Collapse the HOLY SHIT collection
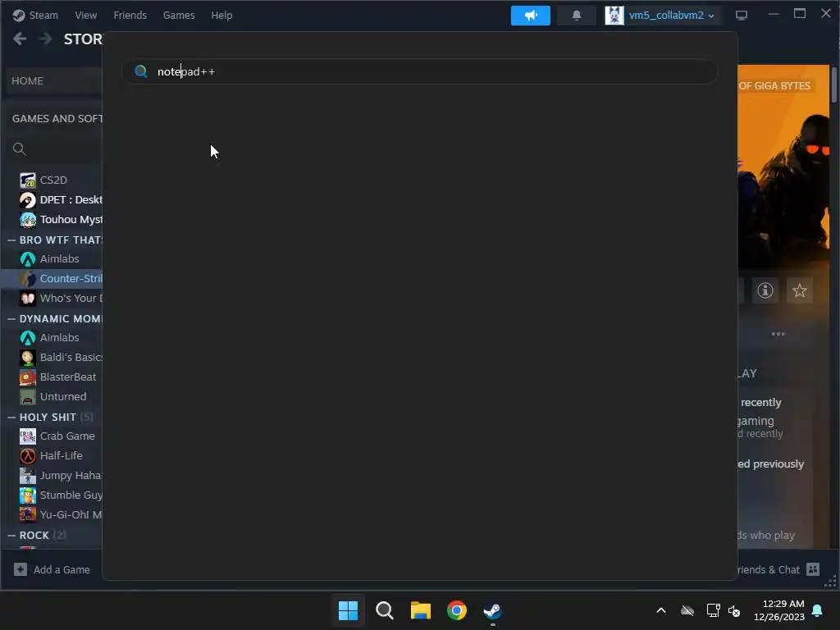 (x=11, y=417)
